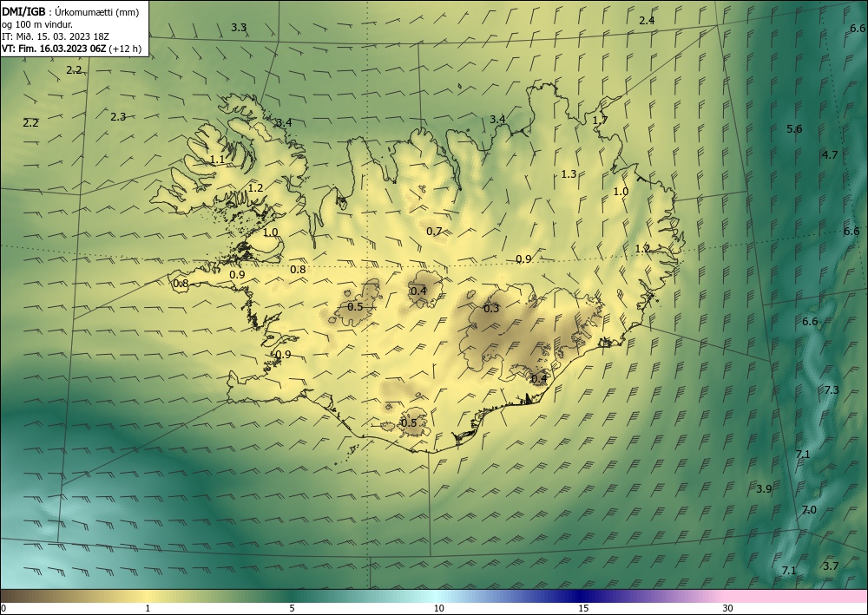Click the 0.5 value on Mýrdalsjökull glacier
Viewport: 868px width, 615px height.
[409, 423]
